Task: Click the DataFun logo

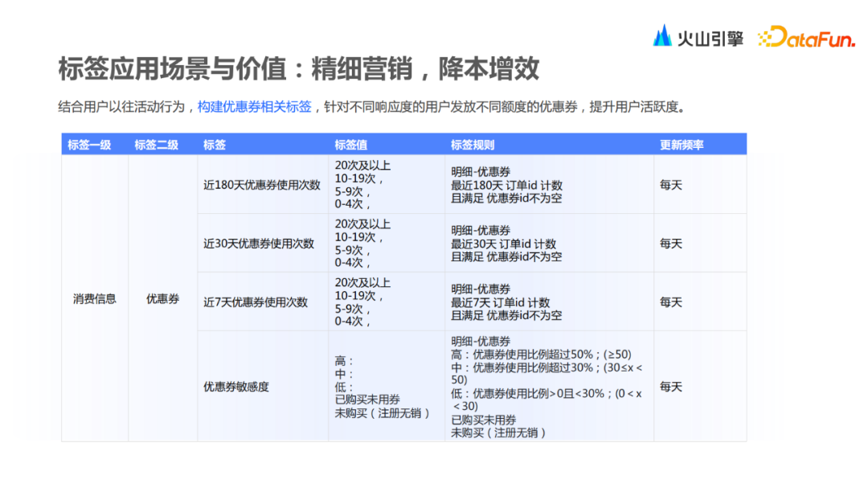Action: tap(809, 36)
